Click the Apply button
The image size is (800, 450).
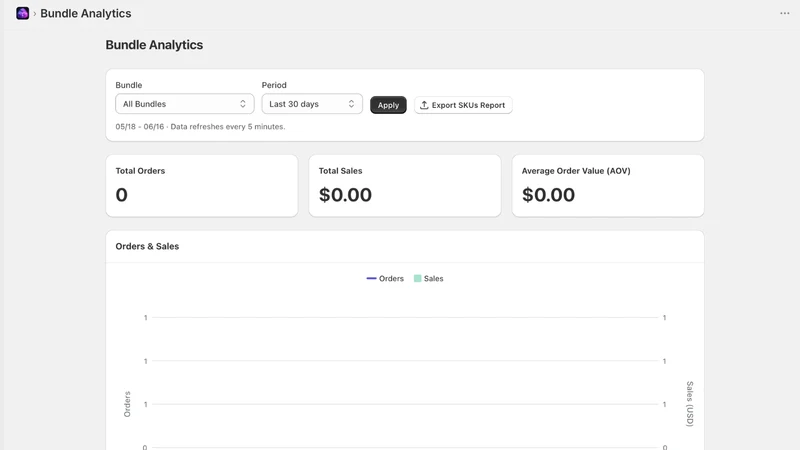(x=388, y=105)
